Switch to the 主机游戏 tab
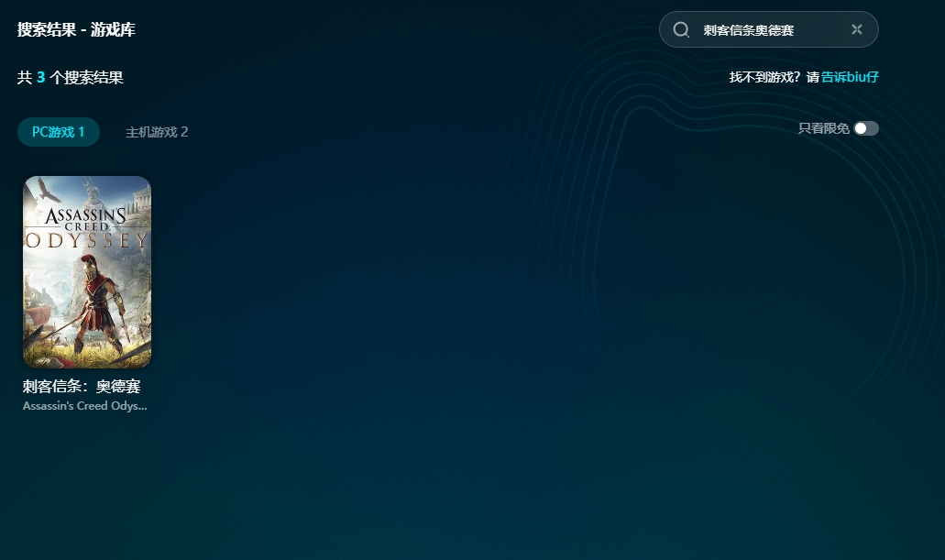This screenshot has height=560, width=945. click(157, 132)
